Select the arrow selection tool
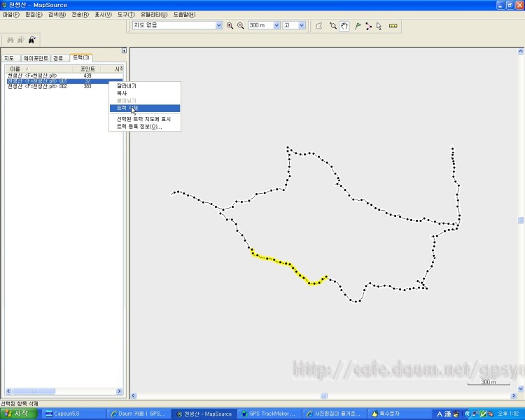 pos(379,26)
